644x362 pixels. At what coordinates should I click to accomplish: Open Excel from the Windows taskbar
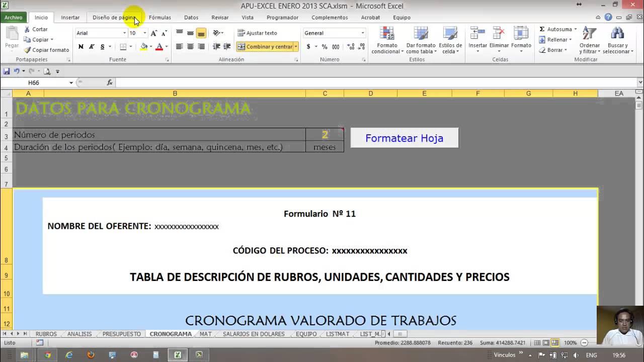(x=178, y=355)
